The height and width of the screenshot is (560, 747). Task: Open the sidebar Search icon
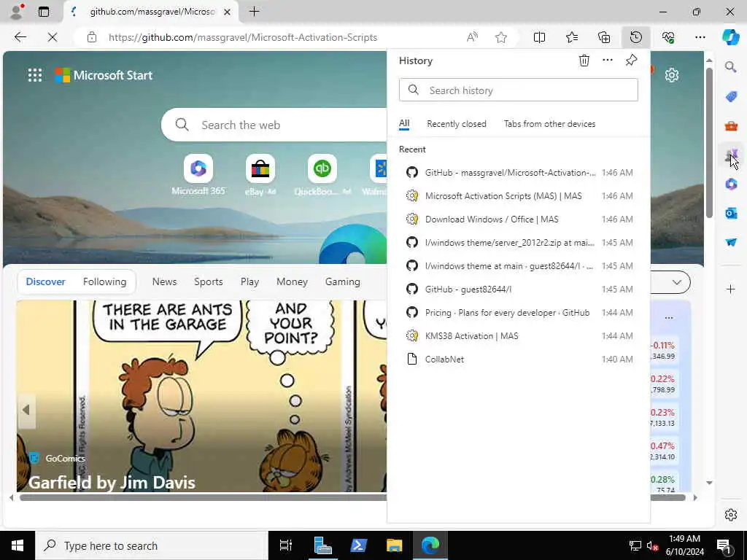point(731,66)
